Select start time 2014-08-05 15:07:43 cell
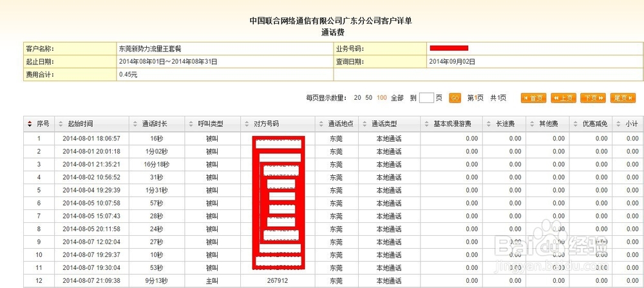This screenshot has height=288, width=644. pos(91,216)
